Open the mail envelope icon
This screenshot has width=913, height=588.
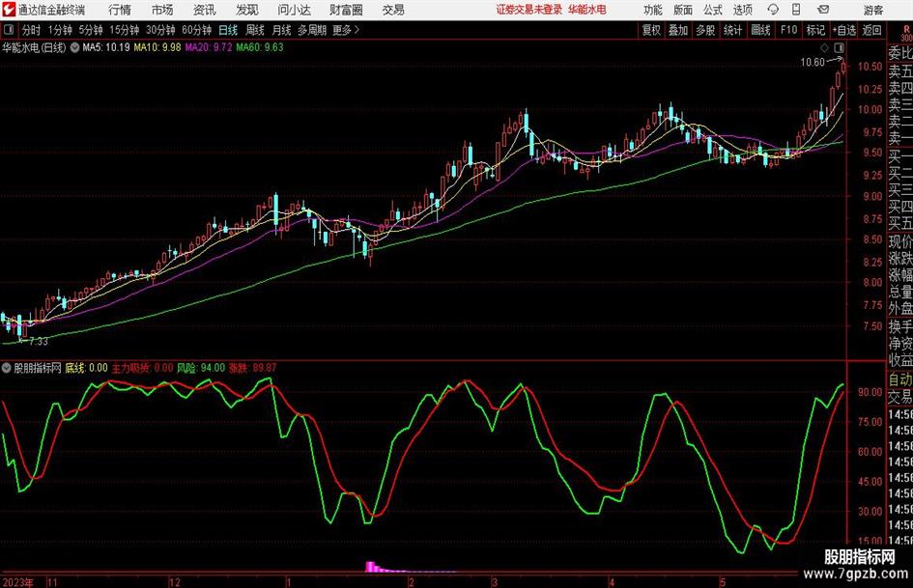coord(823,10)
